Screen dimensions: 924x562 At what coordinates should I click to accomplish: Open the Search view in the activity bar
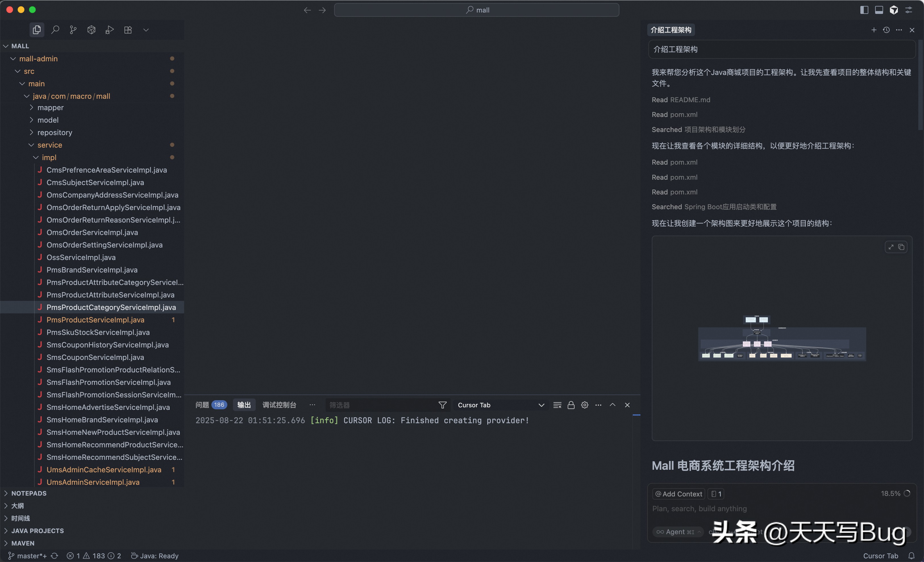55,30
